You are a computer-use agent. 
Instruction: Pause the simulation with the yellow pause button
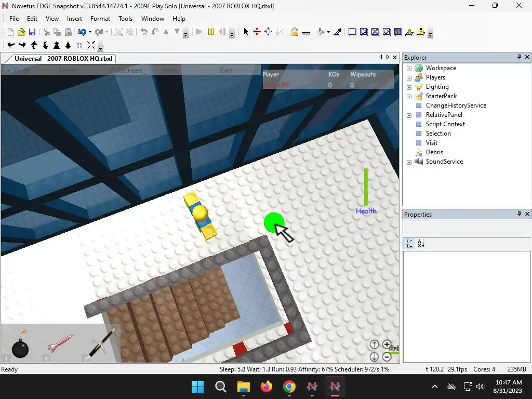click(x=211, y=32)
